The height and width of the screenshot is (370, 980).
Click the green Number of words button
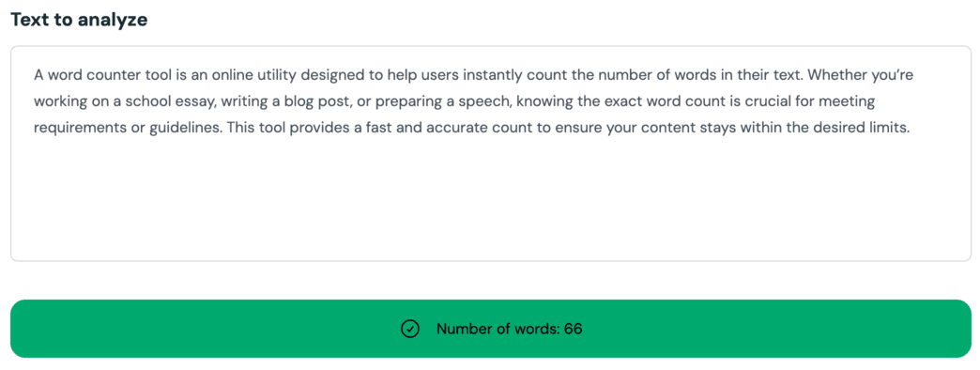point(491,329)
